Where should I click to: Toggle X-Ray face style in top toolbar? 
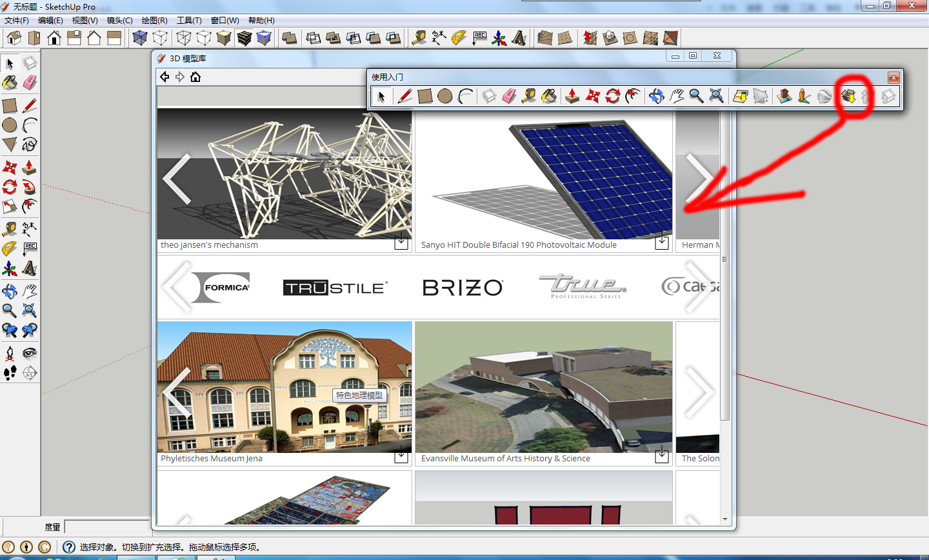click(x=140, y=38)
